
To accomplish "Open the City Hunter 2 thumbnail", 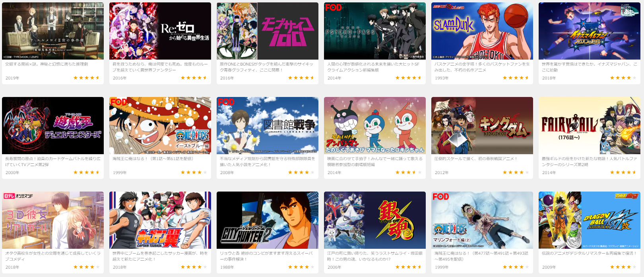I will pyautogui.click(x=268, y=220).
